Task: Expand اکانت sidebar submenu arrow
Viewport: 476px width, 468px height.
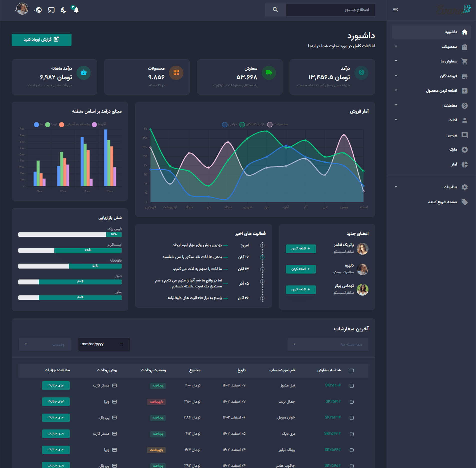Action: [396, 120]
